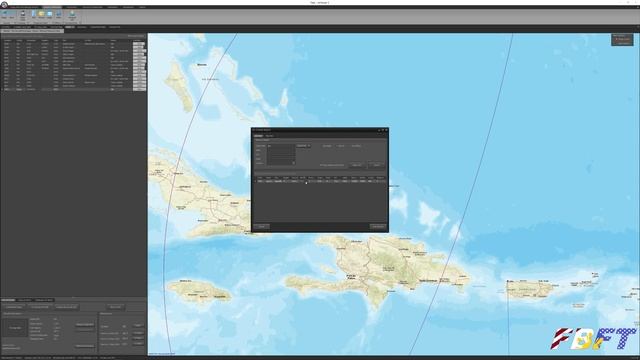The width and height of the screenshot is (640, 360).
Task: Switch to the dialog's second, unhighlighted tab
Action: [269, 136]
